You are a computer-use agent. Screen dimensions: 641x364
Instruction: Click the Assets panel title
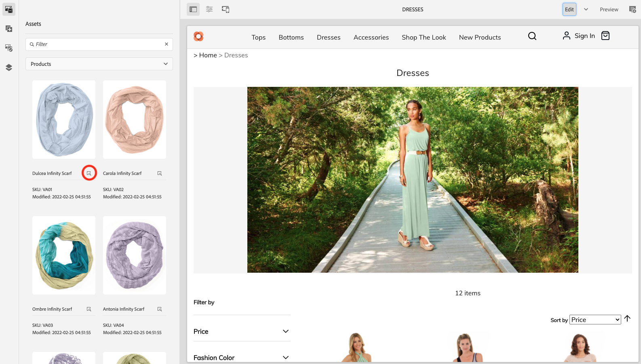[33, 24]
